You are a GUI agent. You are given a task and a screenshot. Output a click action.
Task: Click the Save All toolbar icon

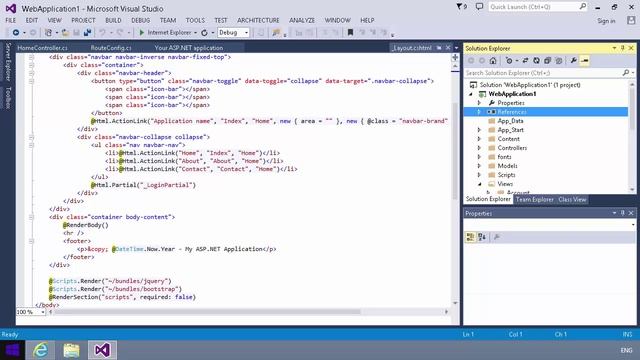coord(87,33)
